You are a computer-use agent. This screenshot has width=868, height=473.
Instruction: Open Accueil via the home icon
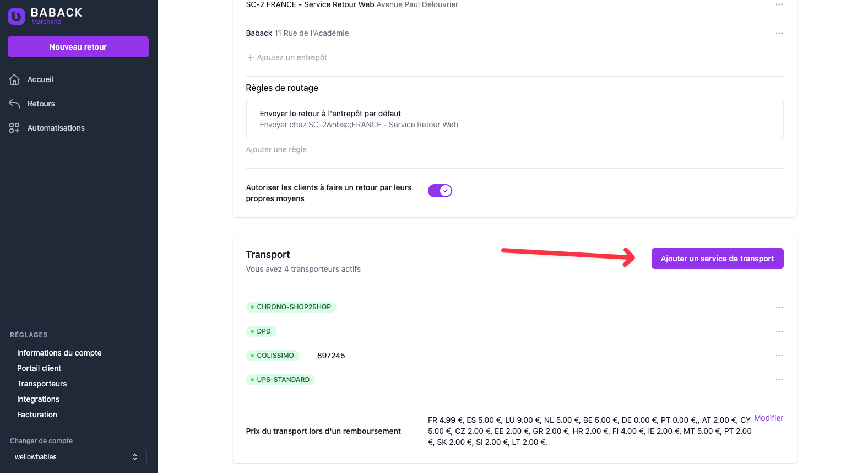(14, 79)
